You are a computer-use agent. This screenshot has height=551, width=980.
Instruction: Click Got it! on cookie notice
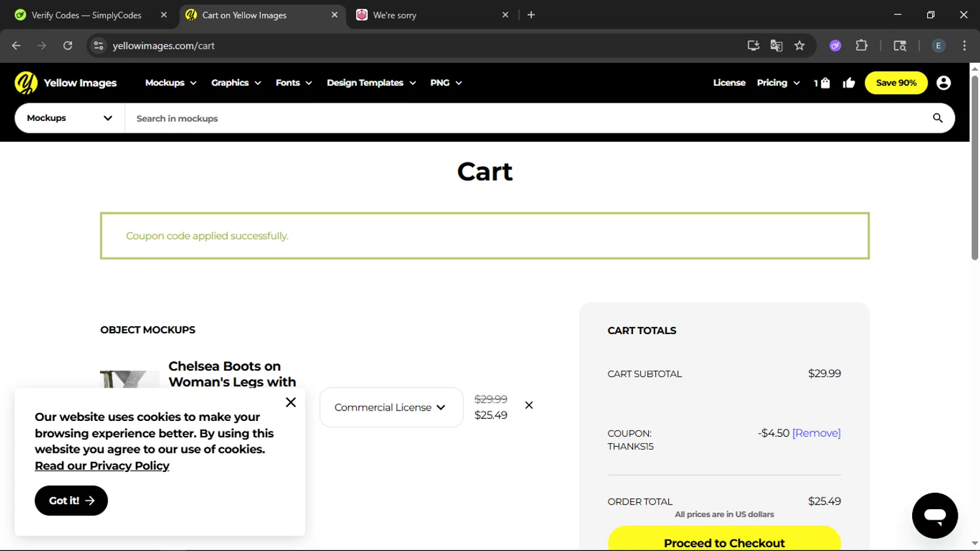71,501
